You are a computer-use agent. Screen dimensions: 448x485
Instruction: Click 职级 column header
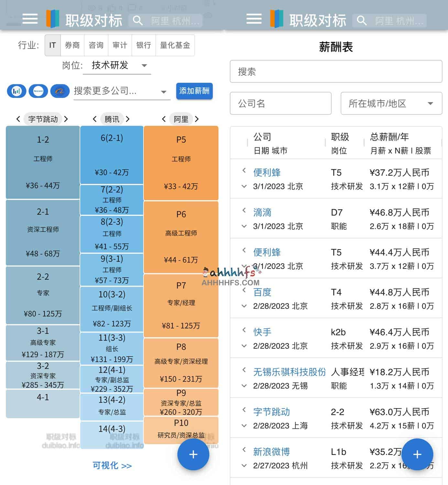(340, 137)
